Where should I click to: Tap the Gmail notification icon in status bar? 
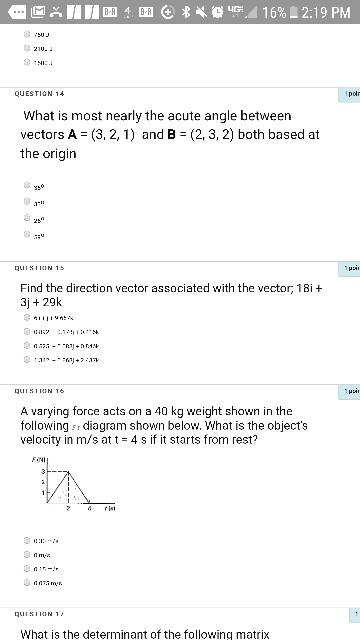pyautogui.click(x=39, y=13)
